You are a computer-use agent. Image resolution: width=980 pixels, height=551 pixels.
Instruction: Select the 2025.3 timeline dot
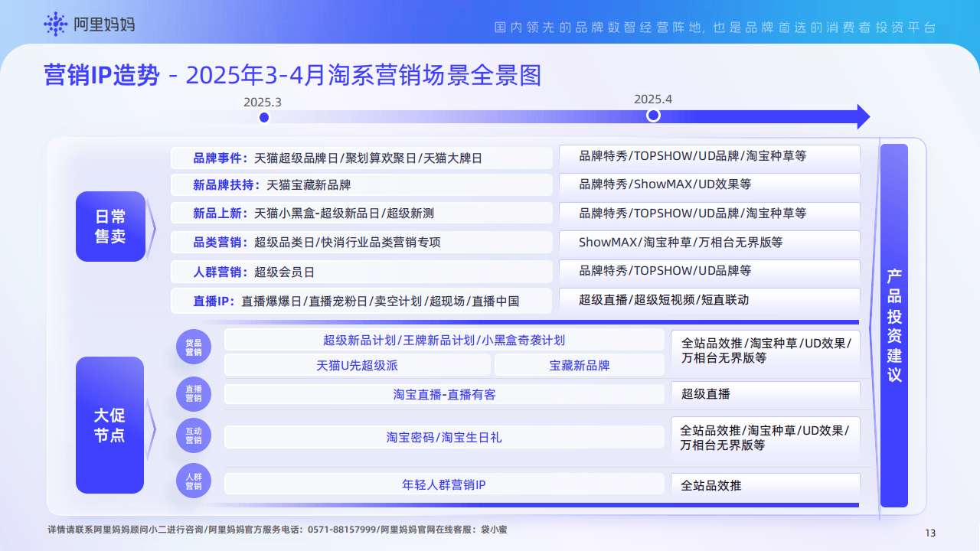click(x=264, y=117)
